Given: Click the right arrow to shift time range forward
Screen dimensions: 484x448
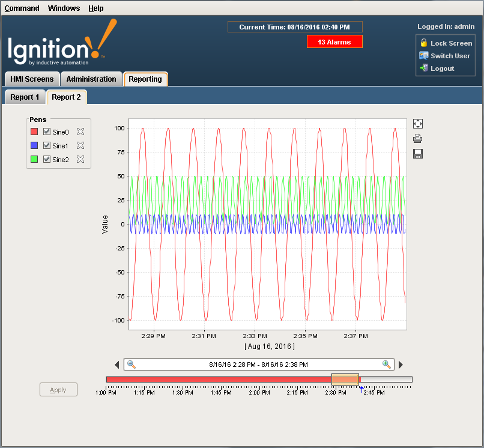Looking at the screenshot, I should [x=401, y=364].
